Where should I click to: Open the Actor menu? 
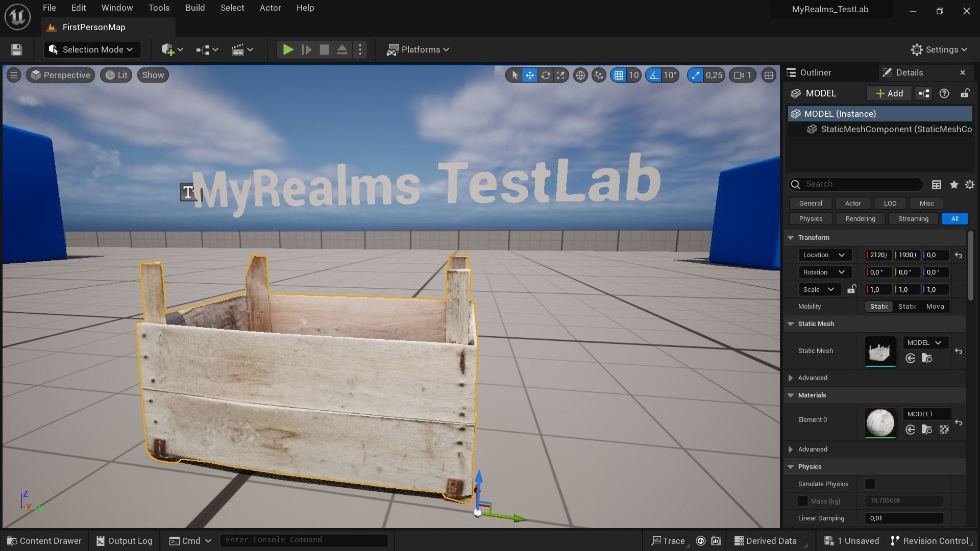[271, 8]
